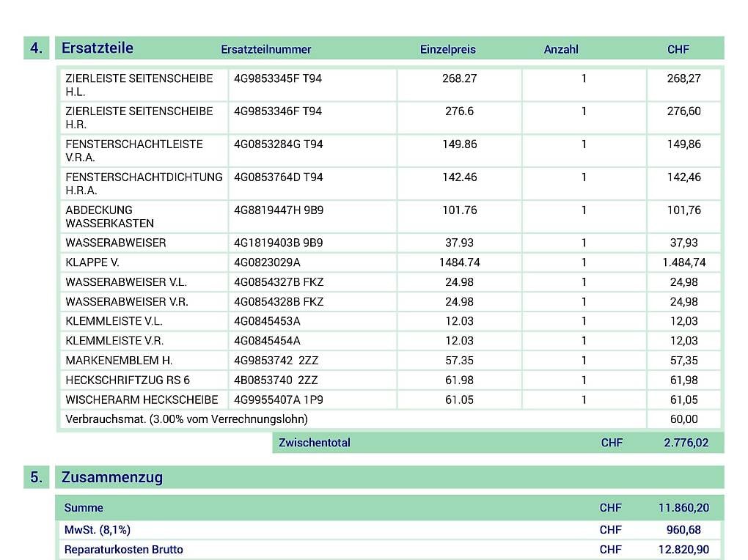Select the MwSt. amount 960,68
The image size is (748, 560).
pos(683,529)
